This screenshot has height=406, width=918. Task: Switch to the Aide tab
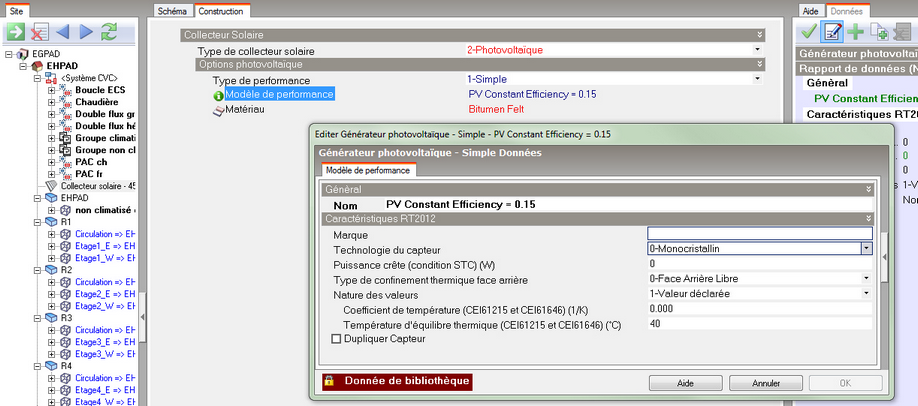(811, 10)
